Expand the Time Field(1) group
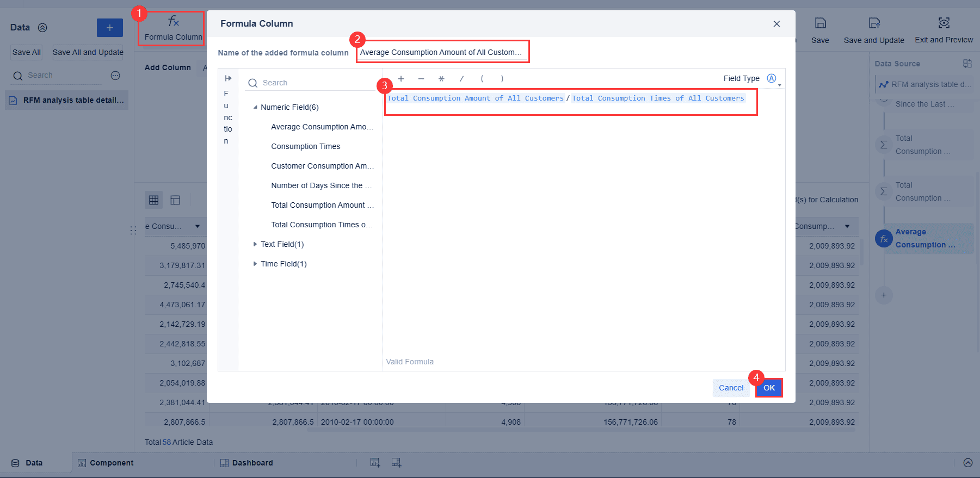The width and height of the screenshot is (980, 478). click(x=255, y=264)
